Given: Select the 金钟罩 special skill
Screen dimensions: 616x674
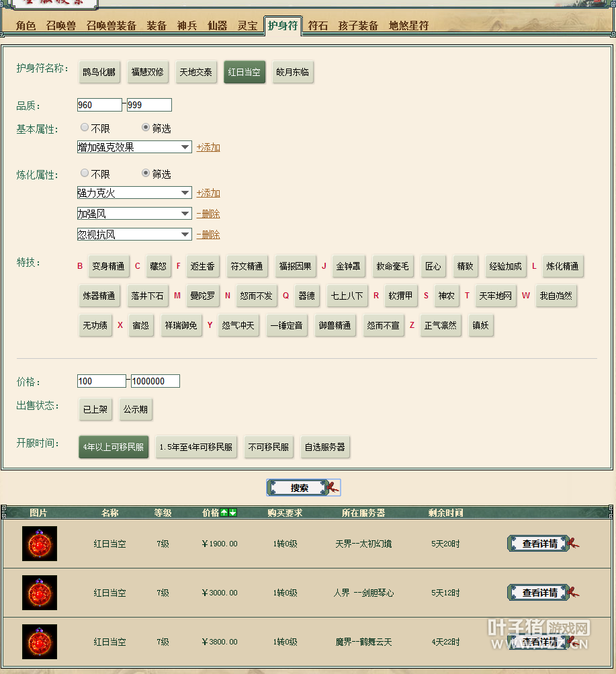Looking at the screenshot, I should [x=348, y=266].
